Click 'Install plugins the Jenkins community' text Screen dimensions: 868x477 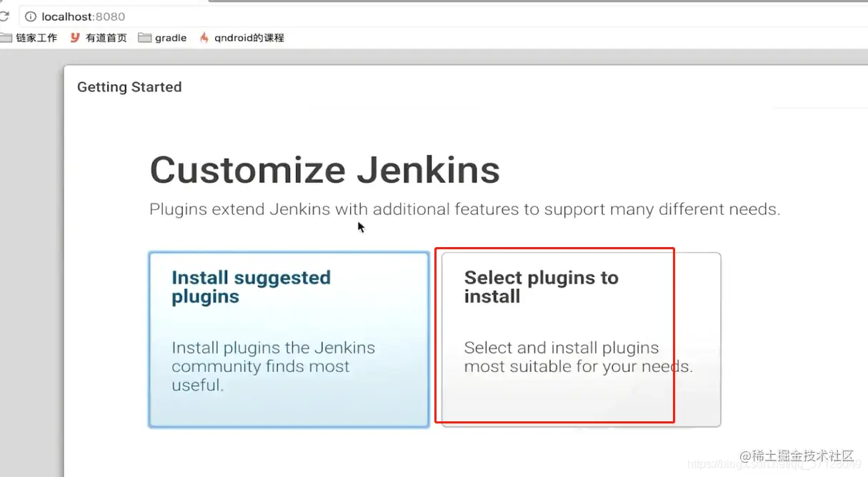273,366
